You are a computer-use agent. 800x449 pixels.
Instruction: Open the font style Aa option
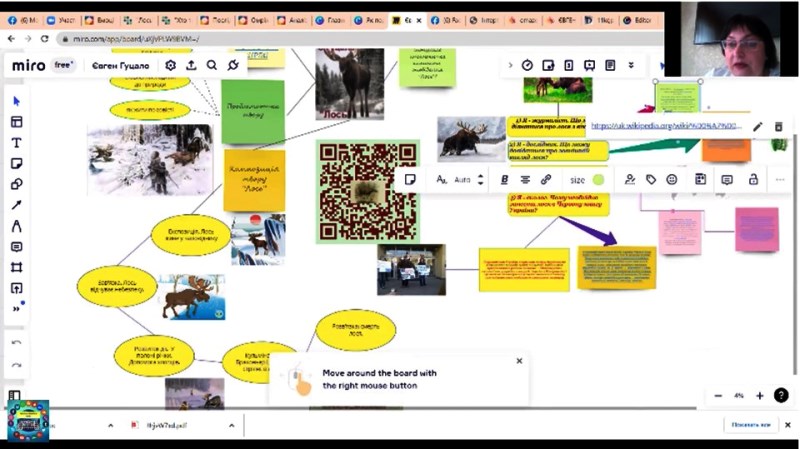pyautogui.click(x=441, y=180)
